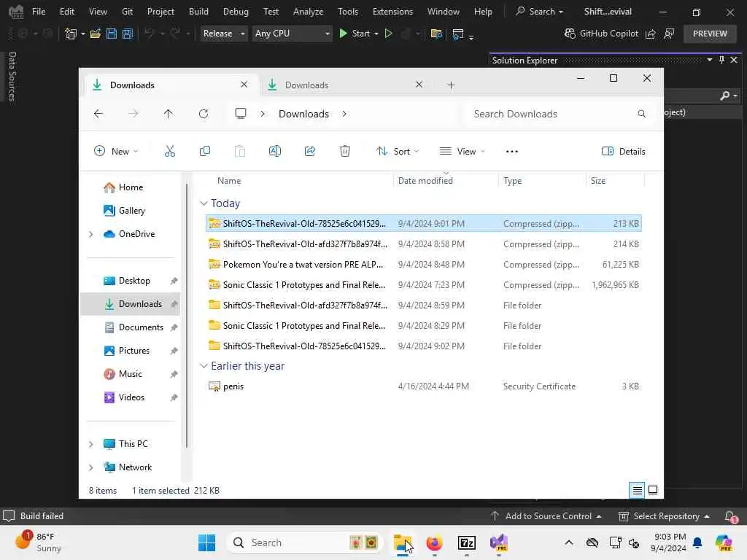Click the Delete trash icon in Explorer
The image size is (747, 560).
[x=345, y=152]
